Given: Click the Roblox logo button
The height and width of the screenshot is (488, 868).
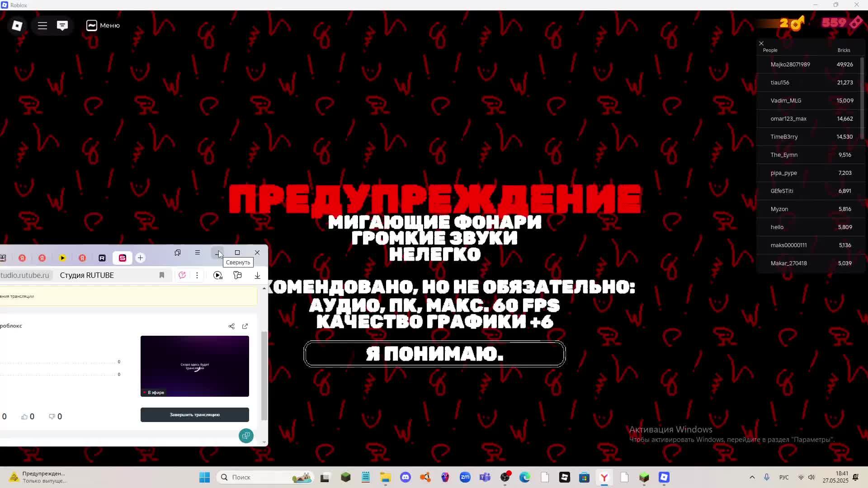Looking at the screenshot, I should (x=17, y=25).
